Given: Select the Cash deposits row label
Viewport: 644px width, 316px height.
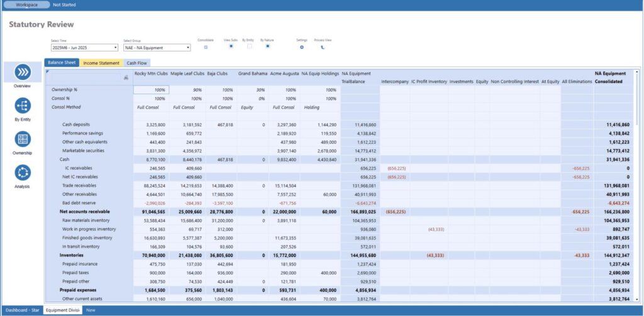Looking at the screenshot, I should click(x=76, y=124).
